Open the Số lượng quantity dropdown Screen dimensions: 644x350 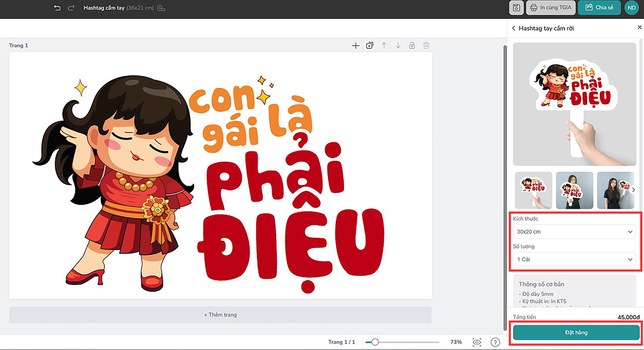[x=574, y=259]
